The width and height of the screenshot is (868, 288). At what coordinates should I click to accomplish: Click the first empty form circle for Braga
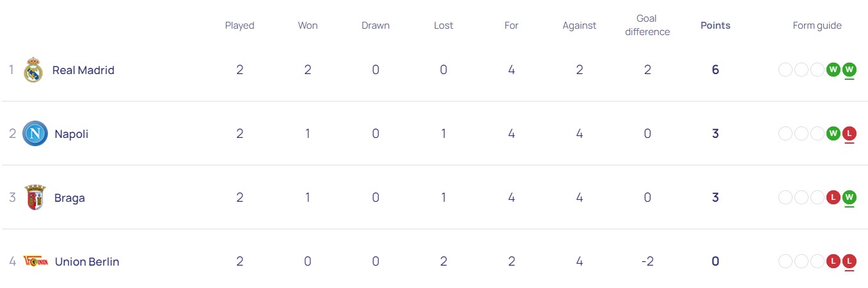pos(785,197)
